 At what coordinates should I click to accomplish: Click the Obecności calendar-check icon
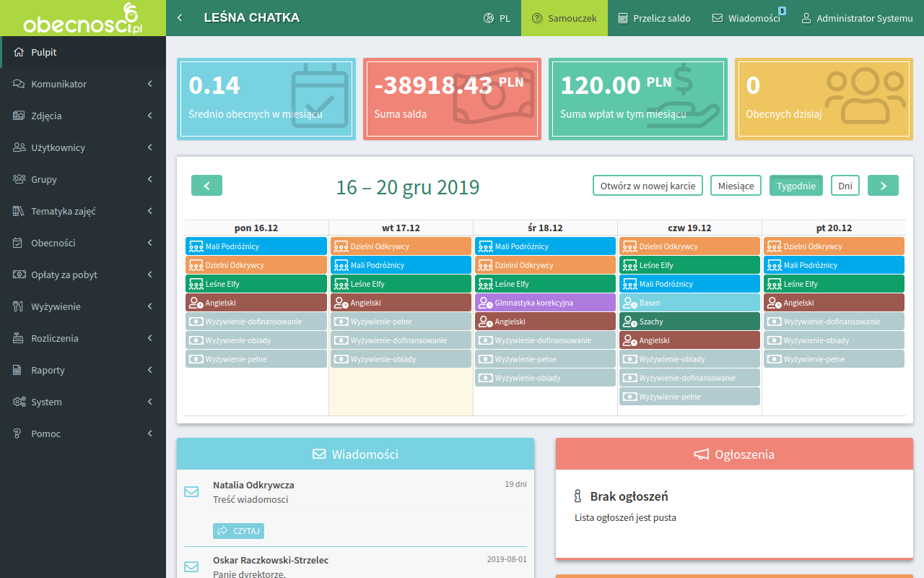pos(19,243)
